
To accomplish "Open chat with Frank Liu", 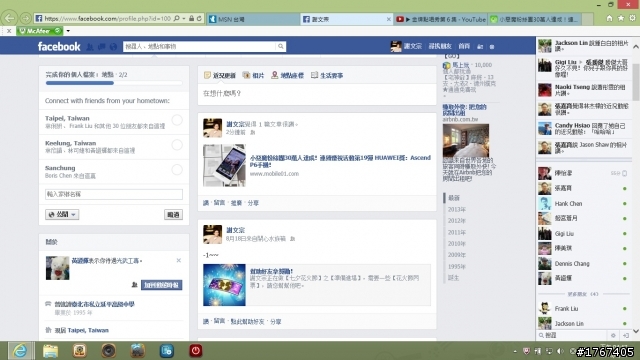I will (x=582, y=309).
